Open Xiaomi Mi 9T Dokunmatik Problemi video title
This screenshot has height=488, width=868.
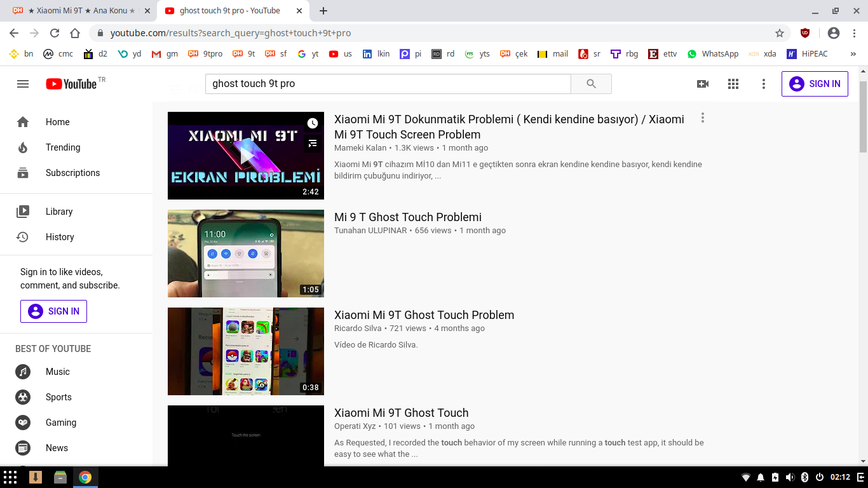tap(509, 126)
